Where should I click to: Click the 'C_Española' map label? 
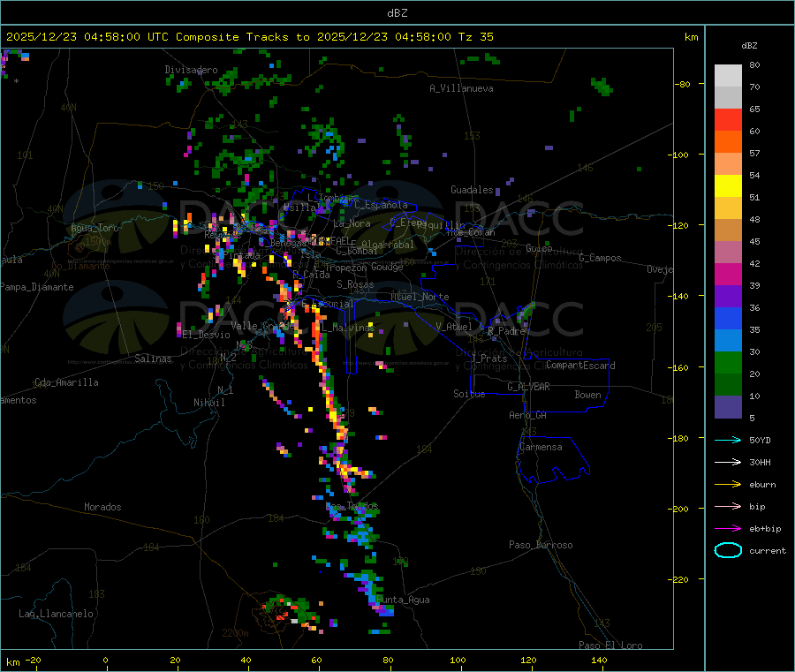[381, 205]
